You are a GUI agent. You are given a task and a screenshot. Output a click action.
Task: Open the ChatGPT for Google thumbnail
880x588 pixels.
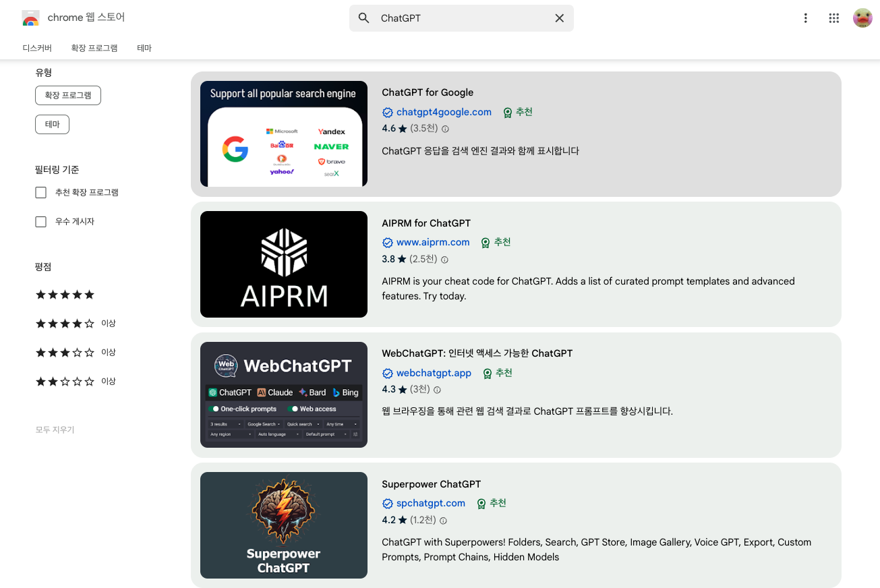[x=284, y=134]
